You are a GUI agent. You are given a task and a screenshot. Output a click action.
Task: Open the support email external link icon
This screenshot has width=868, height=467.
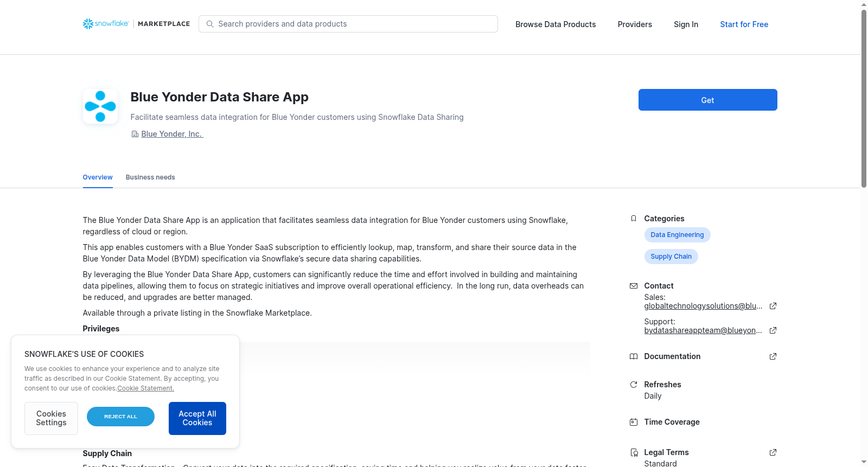(x=773, y=330)
